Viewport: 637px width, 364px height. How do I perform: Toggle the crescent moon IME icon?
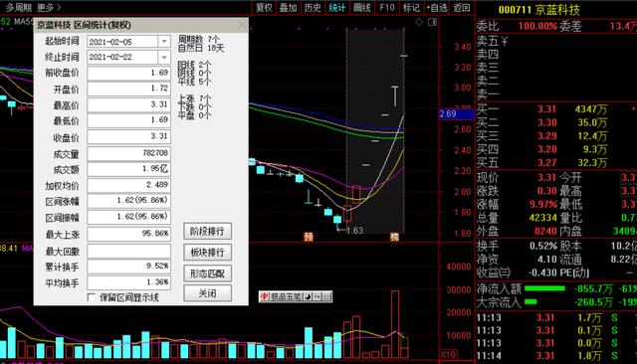click(308, 297)
